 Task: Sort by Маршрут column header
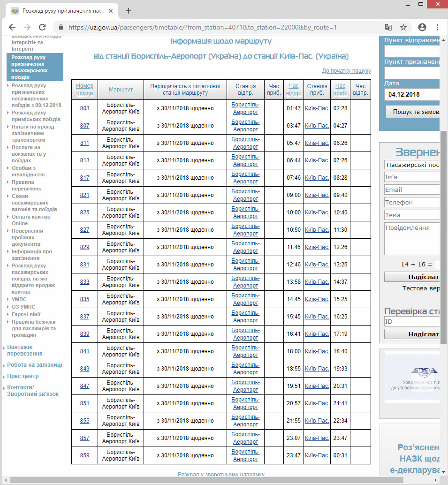[x=121, y=90]
